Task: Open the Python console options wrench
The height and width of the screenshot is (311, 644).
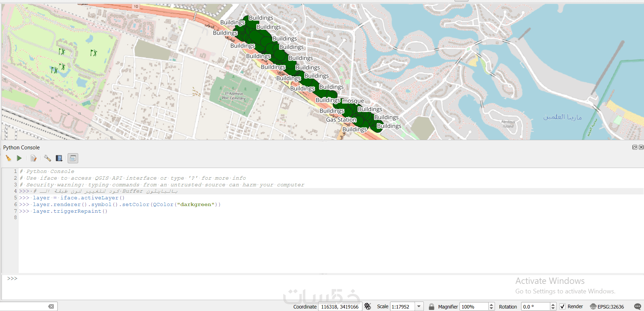Action: tap(47, 158)
